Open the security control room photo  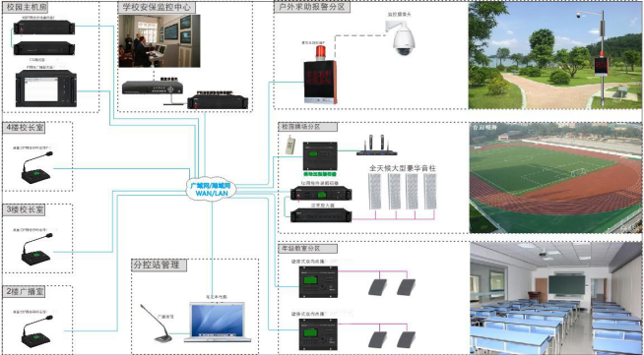coord(160,41)
